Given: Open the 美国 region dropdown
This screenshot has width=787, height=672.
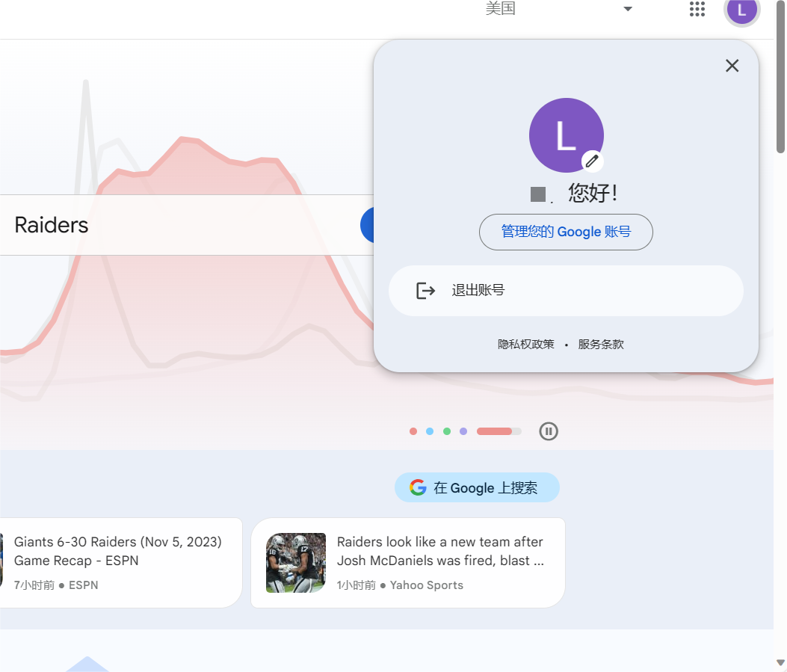Looking at the screenshot, I should coord(500,8).
